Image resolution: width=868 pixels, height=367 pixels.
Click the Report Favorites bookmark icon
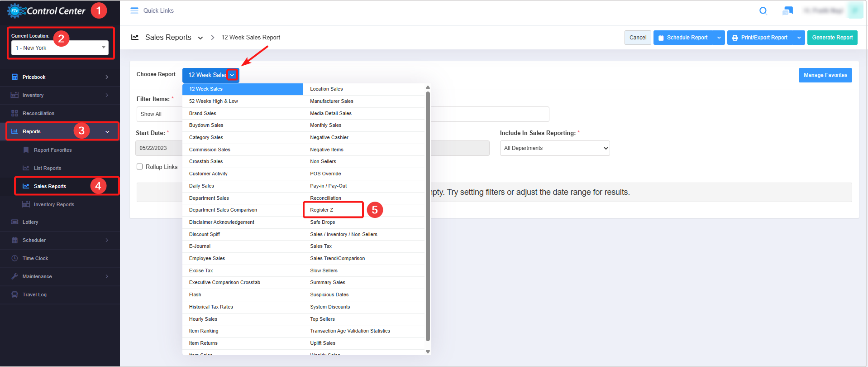tap(26, 150)
